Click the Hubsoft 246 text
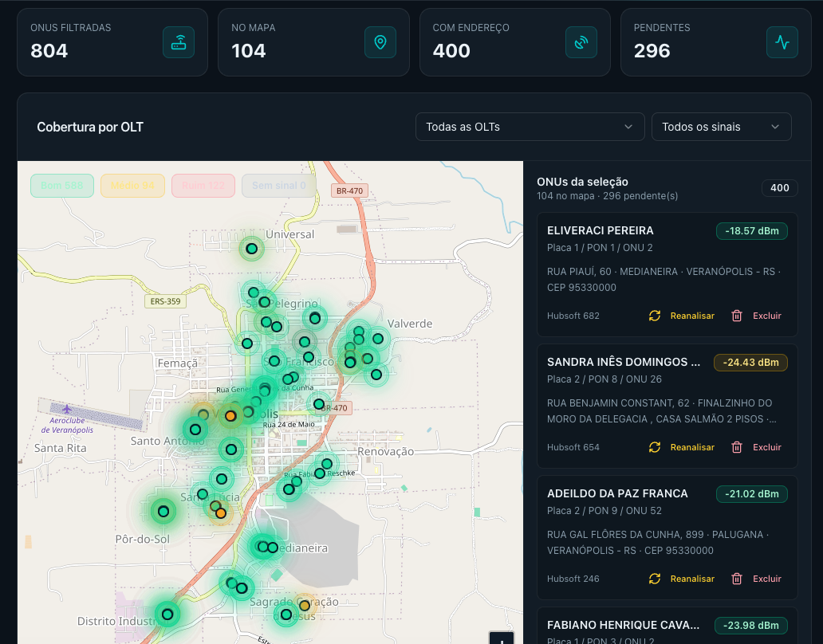This screenshot has width=823, height=644. (573, 579)
